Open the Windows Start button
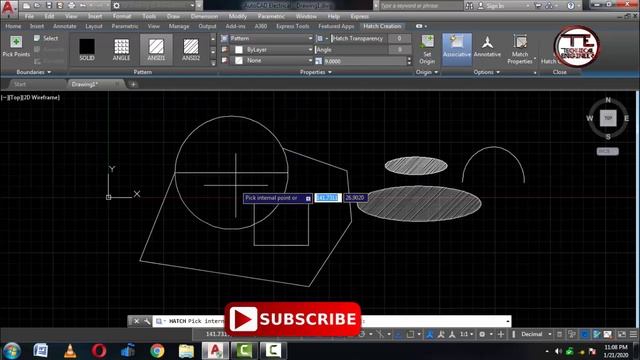Image resolution: width=640 pixels, height=360 pixels. 12,351
